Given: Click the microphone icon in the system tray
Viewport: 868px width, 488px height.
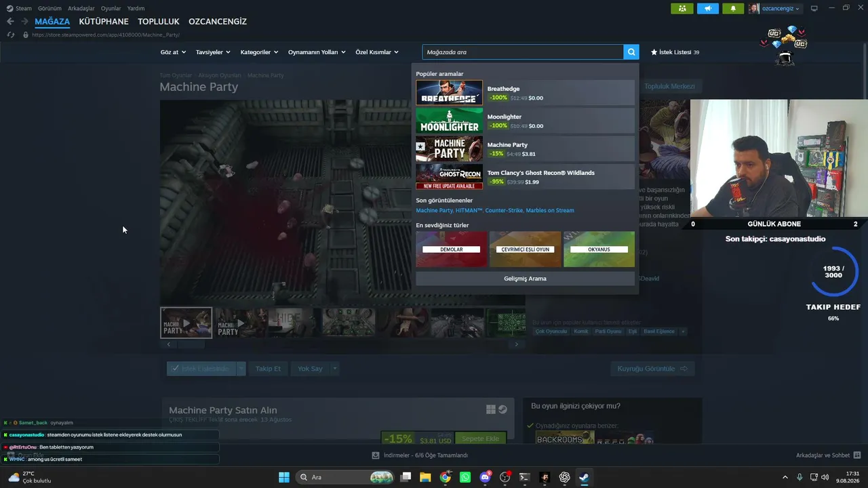Looking at the screenshot, I should (800, 477).
